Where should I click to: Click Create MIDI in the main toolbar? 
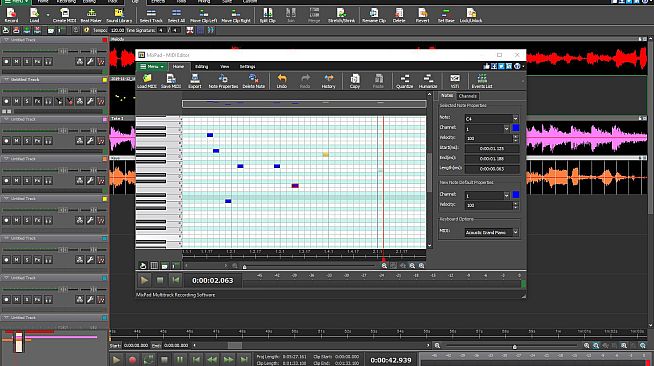pos(64,15)
